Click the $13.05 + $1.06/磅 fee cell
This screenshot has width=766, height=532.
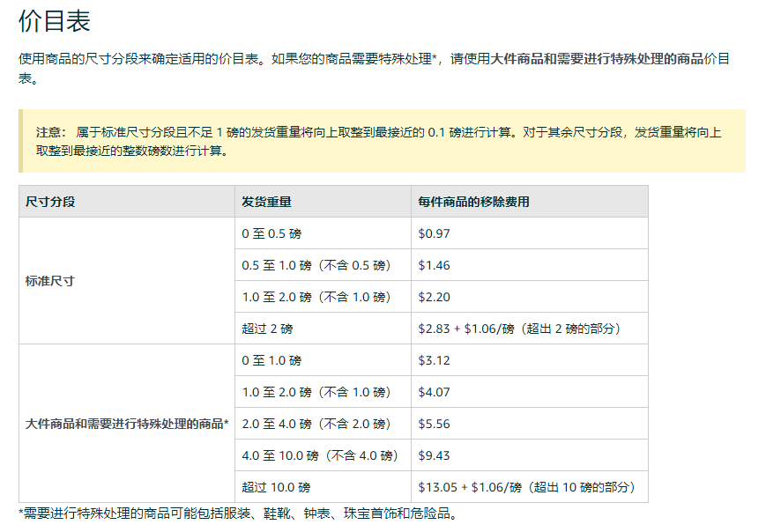click(526, 487)
